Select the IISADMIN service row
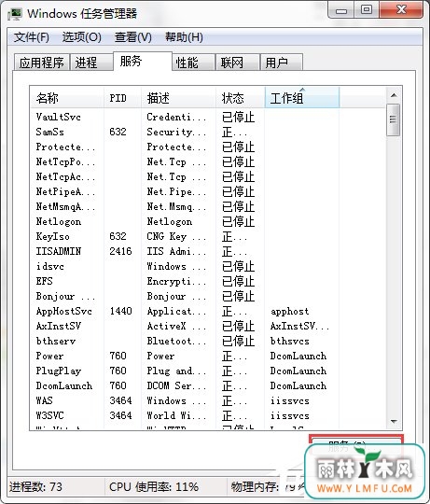 pos(207,251)
